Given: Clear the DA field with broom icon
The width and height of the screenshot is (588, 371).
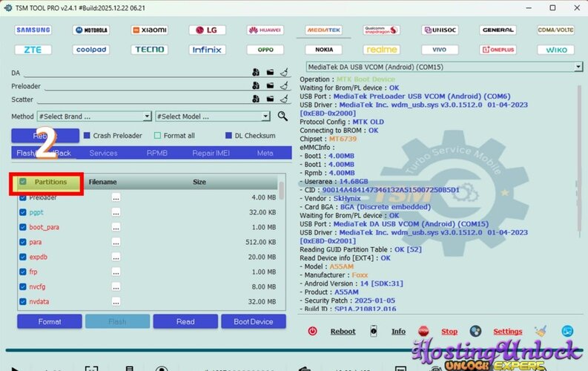Looking at the screenshot, I should 284,72.
